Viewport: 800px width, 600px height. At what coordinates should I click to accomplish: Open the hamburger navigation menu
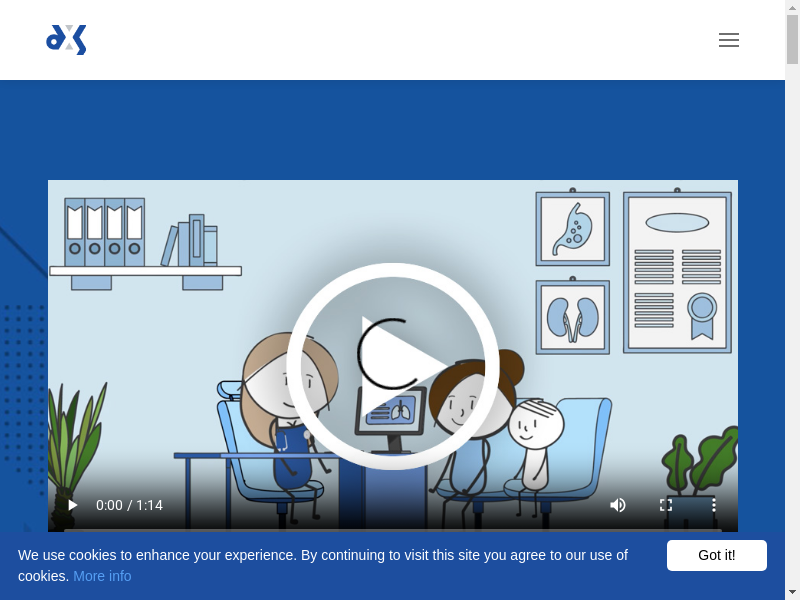coord(728,40)
